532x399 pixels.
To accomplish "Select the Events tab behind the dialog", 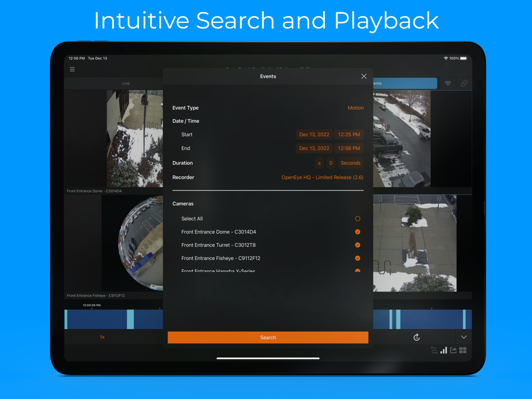I will (405, 83).
